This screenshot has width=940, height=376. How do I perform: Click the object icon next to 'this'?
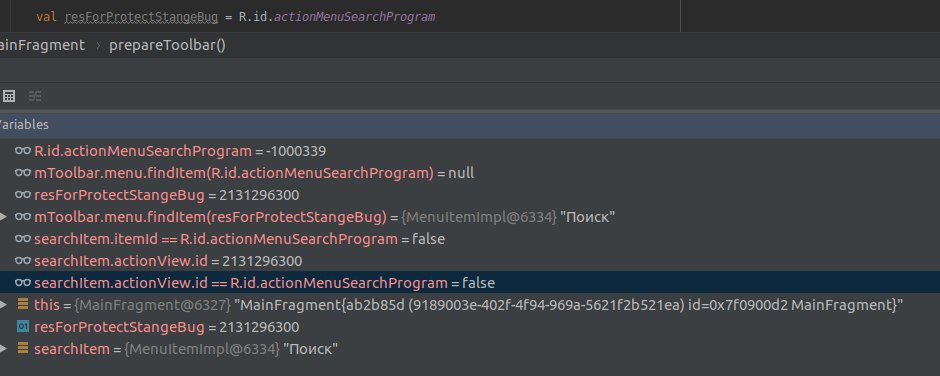(x=23, y=305)
